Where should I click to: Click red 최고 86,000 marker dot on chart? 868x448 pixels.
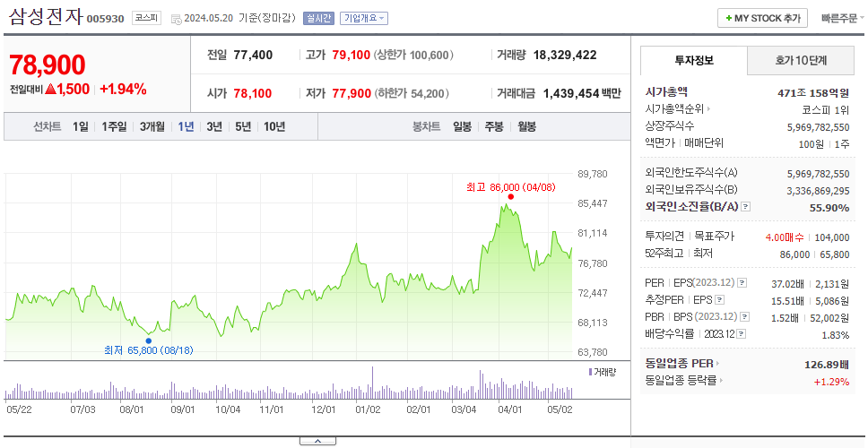point(510,197)
